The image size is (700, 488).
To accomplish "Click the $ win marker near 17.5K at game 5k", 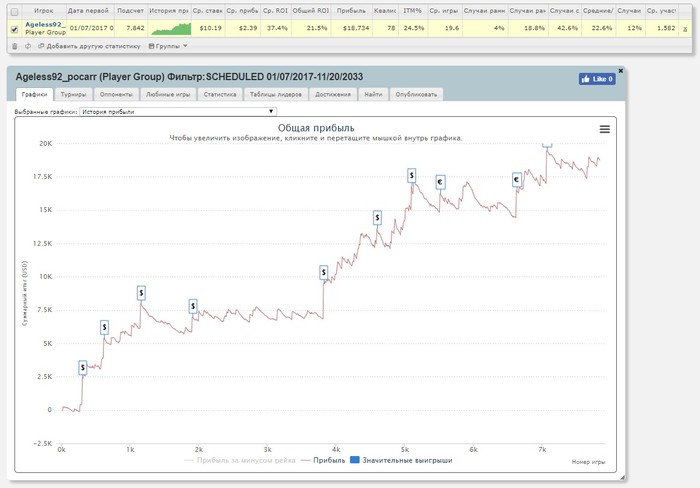I will click(x=412, y=175).
